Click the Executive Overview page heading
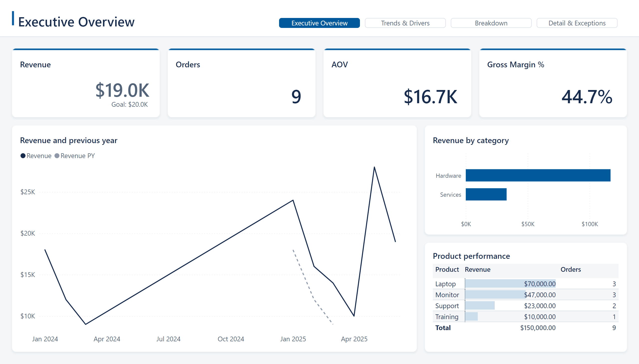Screen dimensions: 639x364 tap(76, 22)
